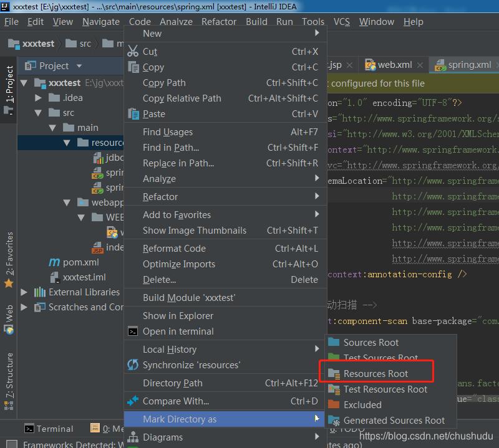Open the Navigate menu

pos(101,22)
